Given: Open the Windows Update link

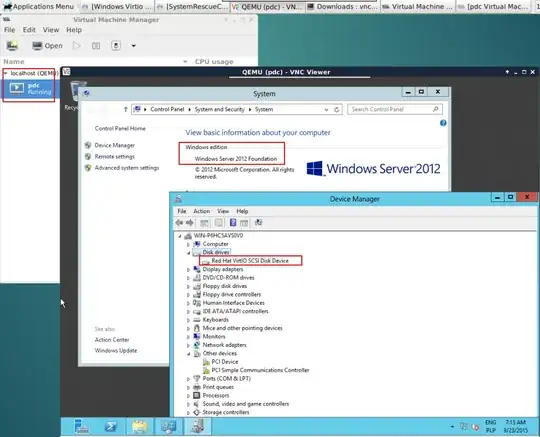Looking at the screenshot, I should [x=116, y=351].
